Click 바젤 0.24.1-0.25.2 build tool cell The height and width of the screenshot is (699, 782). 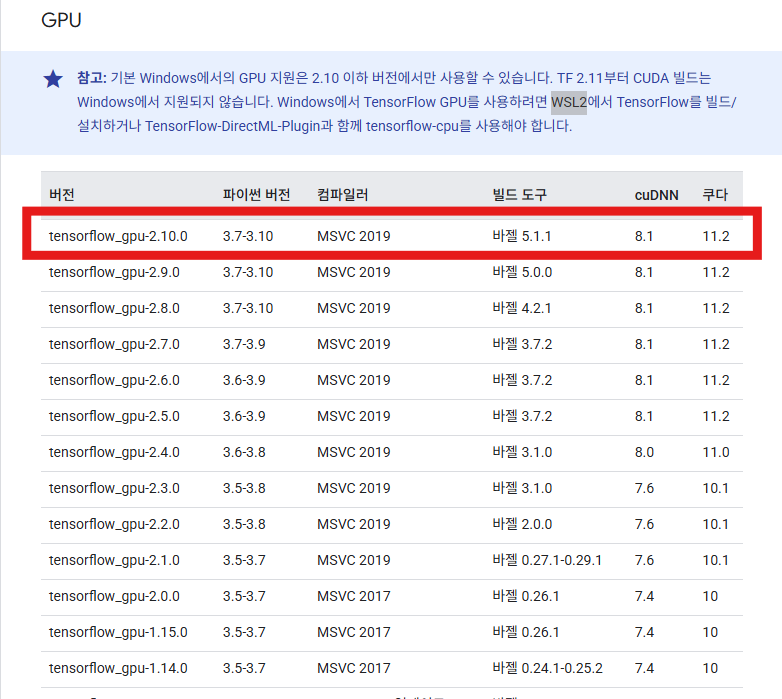click(x=548, y=668)
